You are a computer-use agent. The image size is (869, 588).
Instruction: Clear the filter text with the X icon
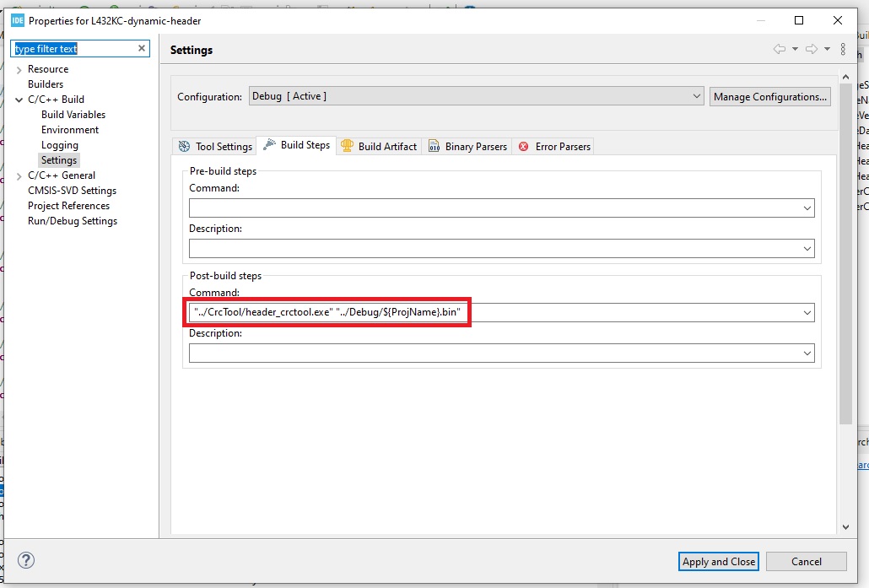pos(142,49)
